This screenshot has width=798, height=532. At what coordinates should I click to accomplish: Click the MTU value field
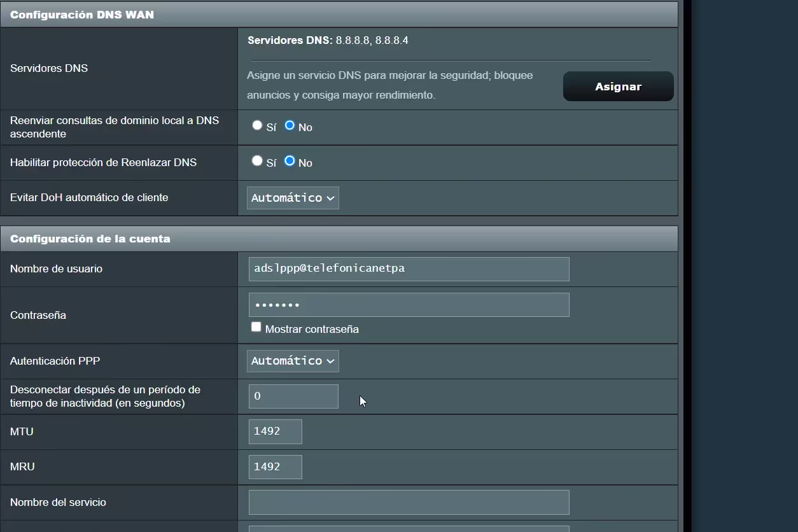coord(275,431)
